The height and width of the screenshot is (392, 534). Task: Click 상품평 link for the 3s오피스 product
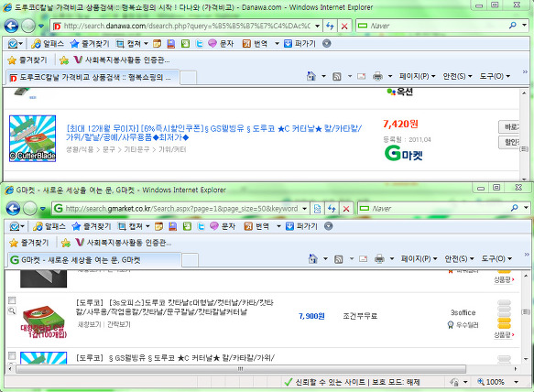[504, 335]
